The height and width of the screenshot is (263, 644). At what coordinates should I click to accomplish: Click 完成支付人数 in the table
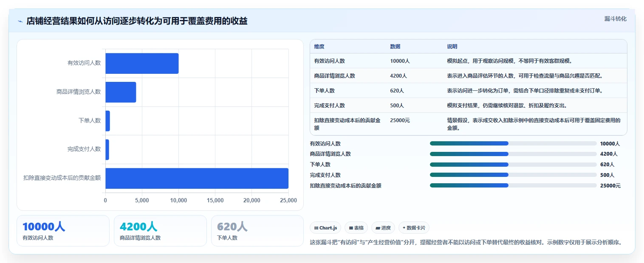pyautogui.click(x=329, y=106)
